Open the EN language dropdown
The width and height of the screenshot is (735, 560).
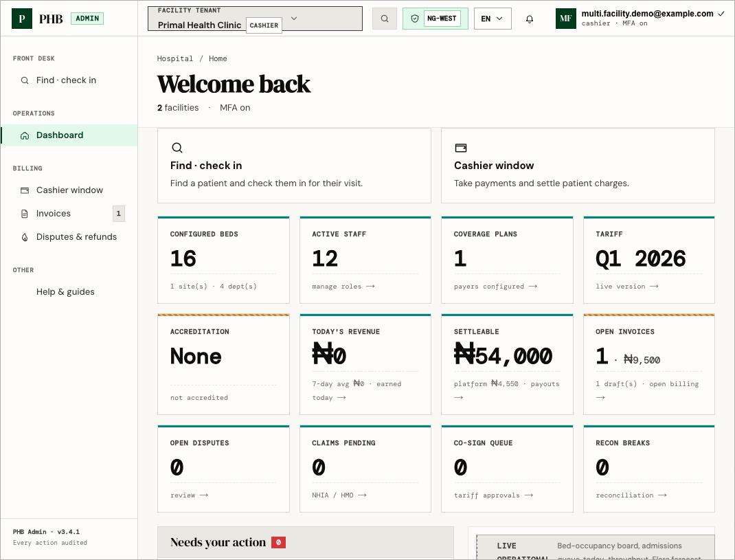[493, 19]
